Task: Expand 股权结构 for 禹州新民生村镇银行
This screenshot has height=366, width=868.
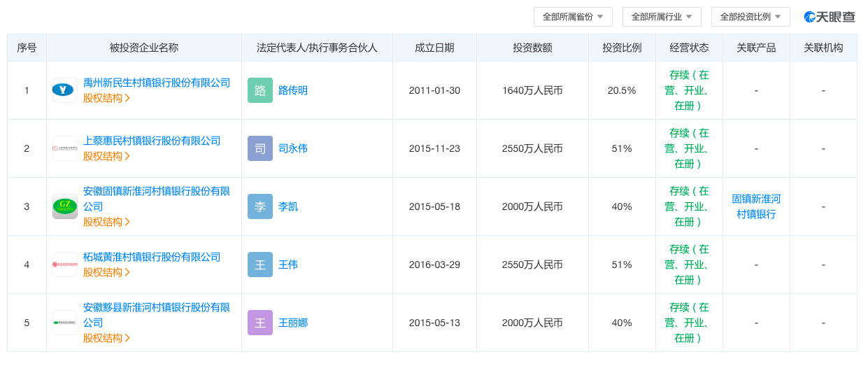Action: pos(106,98)
